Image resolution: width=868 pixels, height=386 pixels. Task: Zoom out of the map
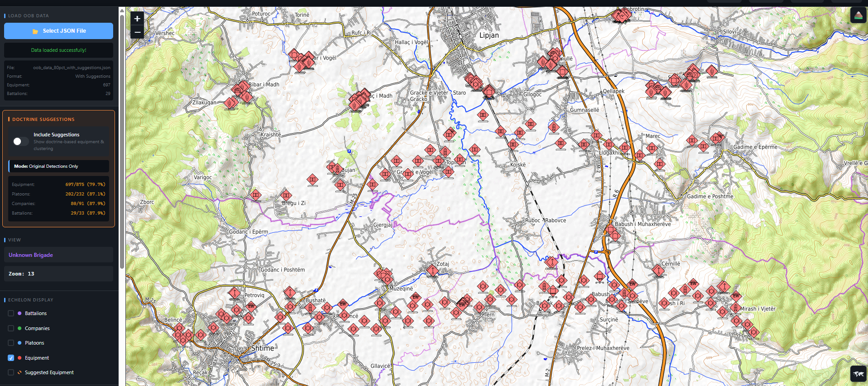point(137,32)
